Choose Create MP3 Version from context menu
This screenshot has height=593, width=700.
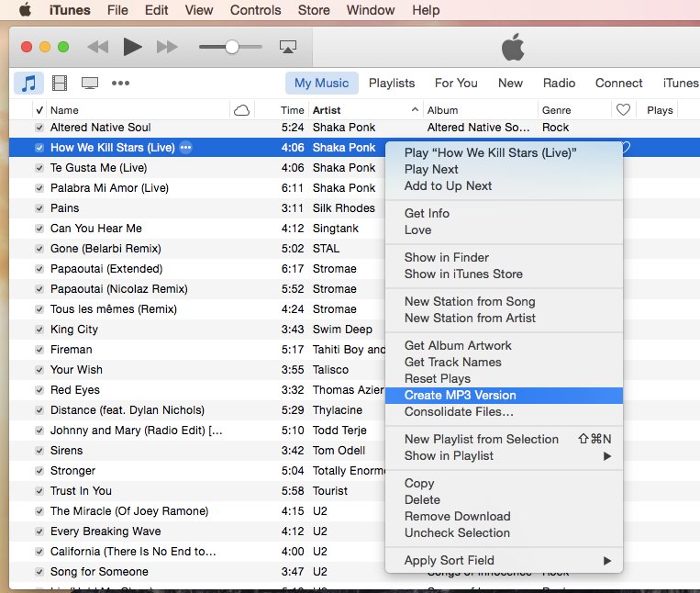[504, 396]
